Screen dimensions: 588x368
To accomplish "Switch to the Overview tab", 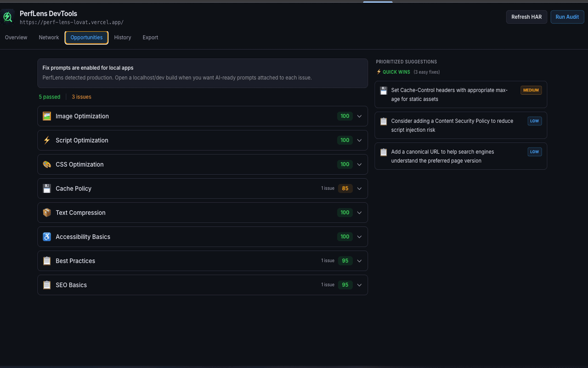I will (16, 38).
